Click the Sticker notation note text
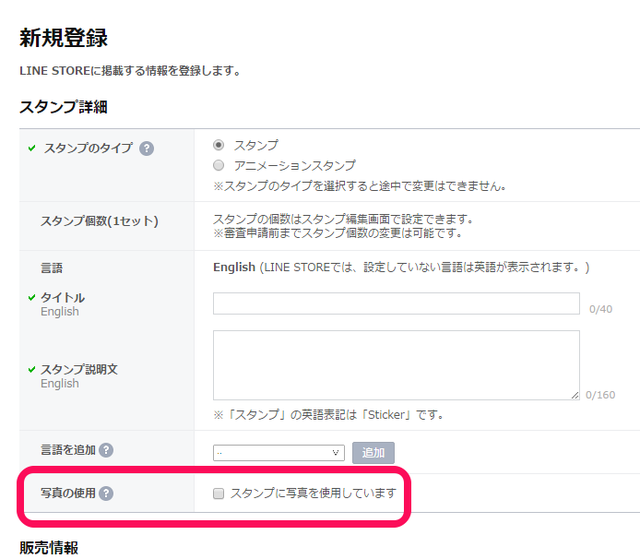 pyautogui.click(x=329, y=415)
